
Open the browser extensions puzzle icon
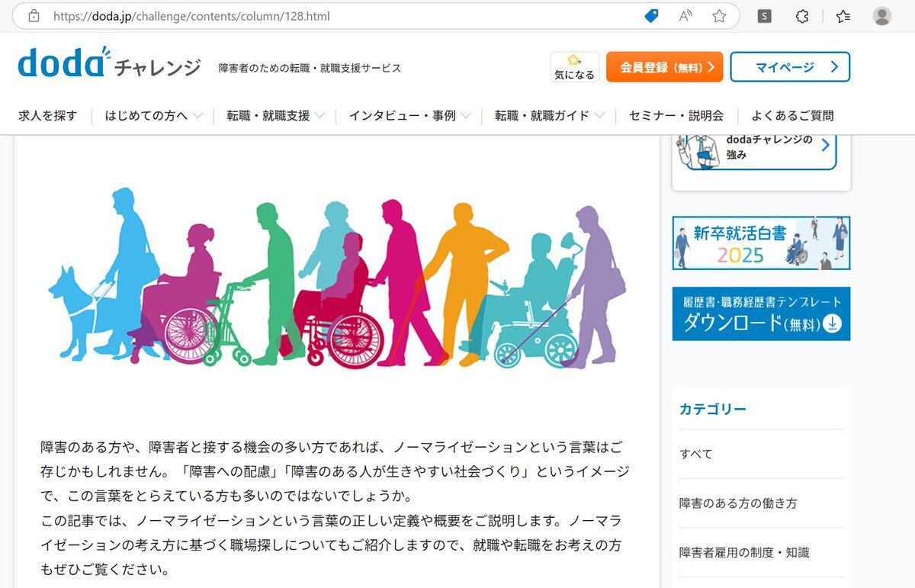coord(801,16)
